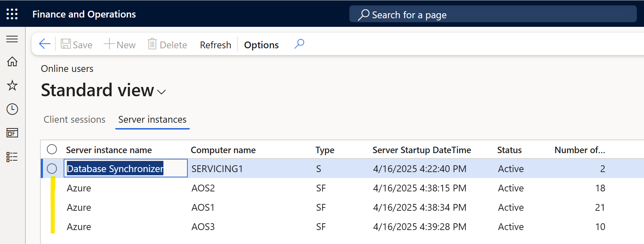Go to Home from sidebar
The height and width of the screenshot is (244, 644).
(12, 62)
